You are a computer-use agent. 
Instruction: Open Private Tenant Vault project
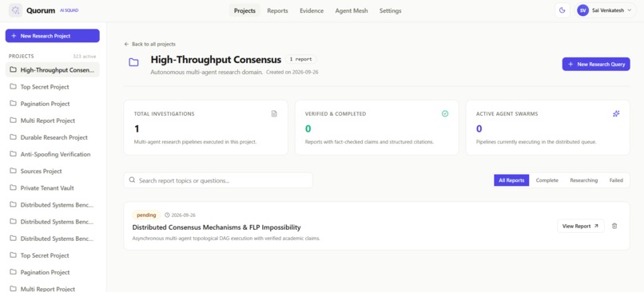coord(53,187)
